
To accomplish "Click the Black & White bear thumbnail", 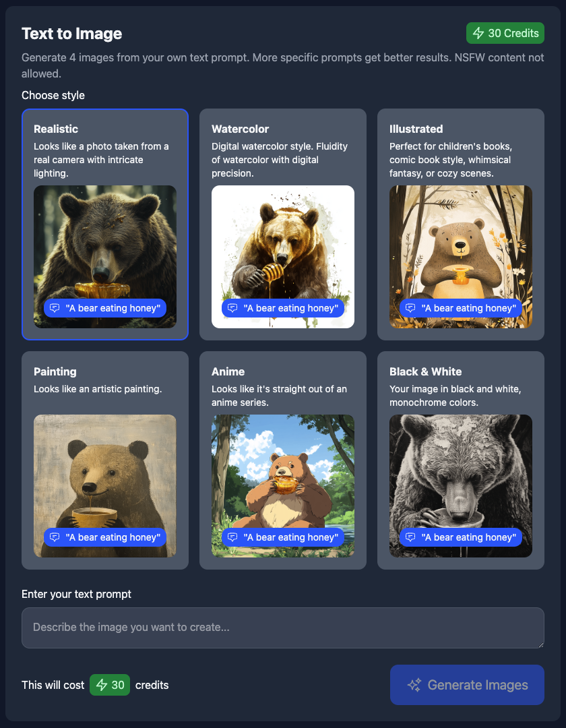I will point(461,485).
